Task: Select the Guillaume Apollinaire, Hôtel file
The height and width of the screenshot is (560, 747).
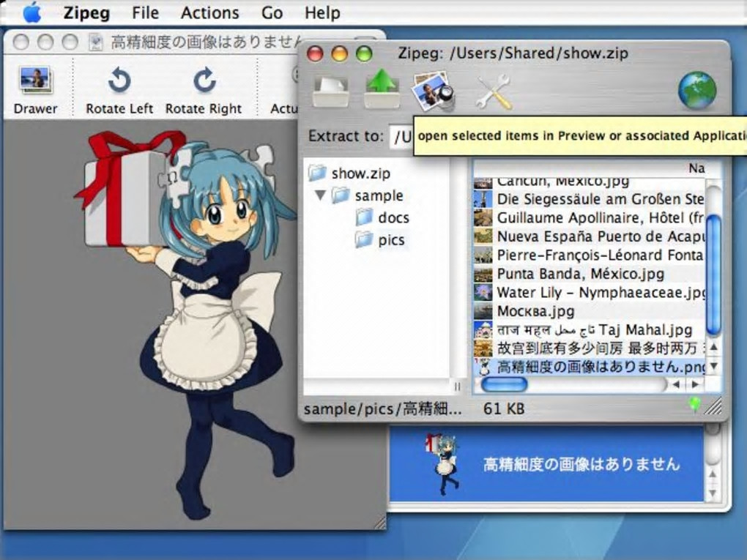Action: pos(590,217)
